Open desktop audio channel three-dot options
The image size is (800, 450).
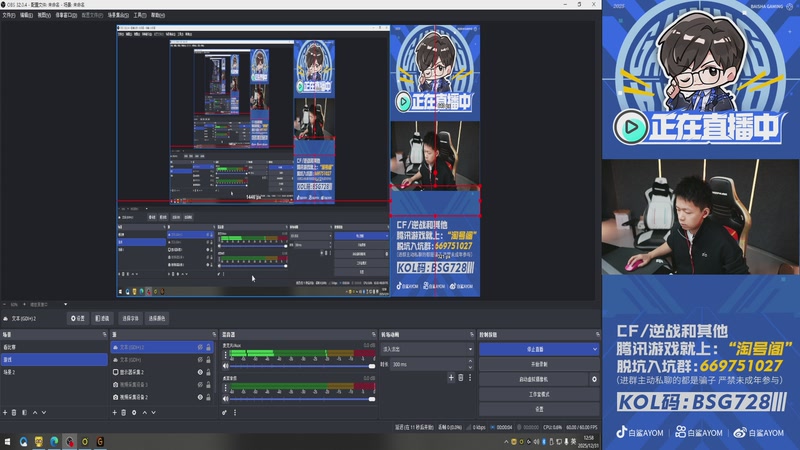226,388
